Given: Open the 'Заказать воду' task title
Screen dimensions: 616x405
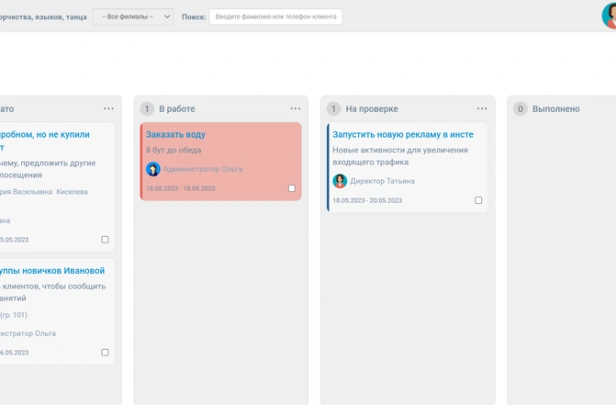Looking at the screenshot, I should 176,134.
